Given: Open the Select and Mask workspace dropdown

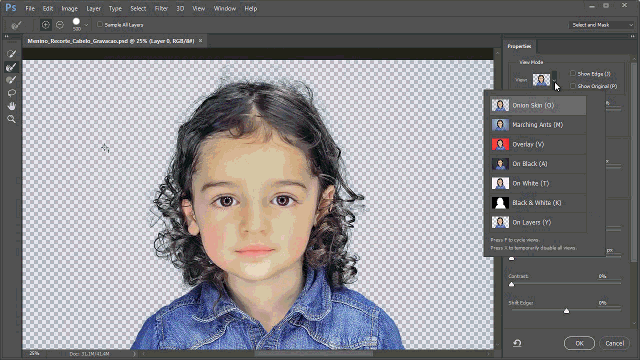Looking at the screenshot, I should [x=602, y=25].
